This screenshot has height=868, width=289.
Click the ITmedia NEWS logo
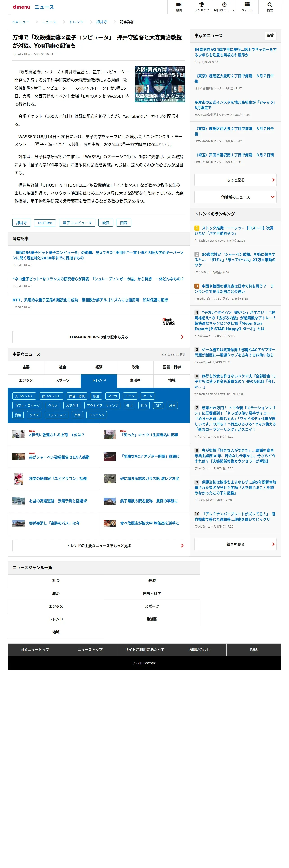(168, 322)
